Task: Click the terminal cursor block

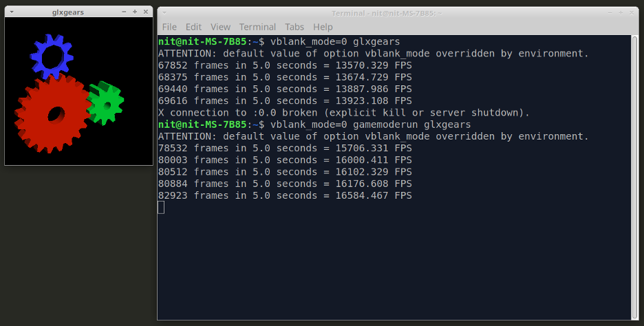Action: pos(161,207)
